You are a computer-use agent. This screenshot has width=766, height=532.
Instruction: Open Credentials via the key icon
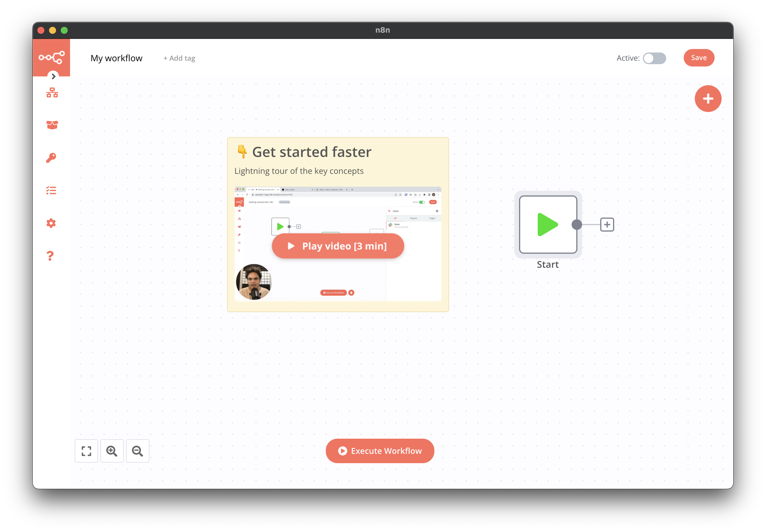tap(51, 158)
